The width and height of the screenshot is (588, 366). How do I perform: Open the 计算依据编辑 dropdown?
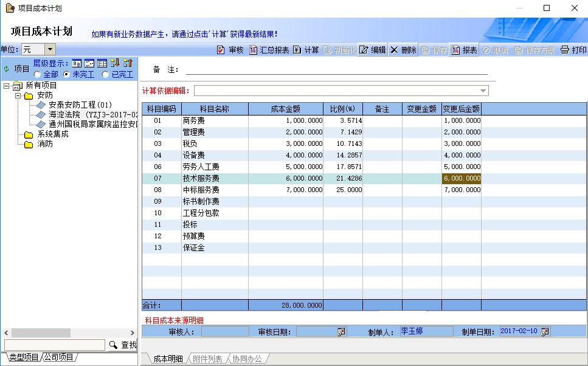coord(483,91)
